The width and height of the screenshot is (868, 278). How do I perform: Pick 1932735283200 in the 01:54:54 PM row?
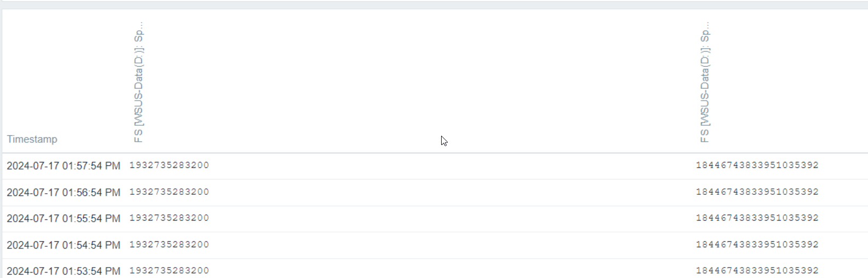(x=169, y=245)
